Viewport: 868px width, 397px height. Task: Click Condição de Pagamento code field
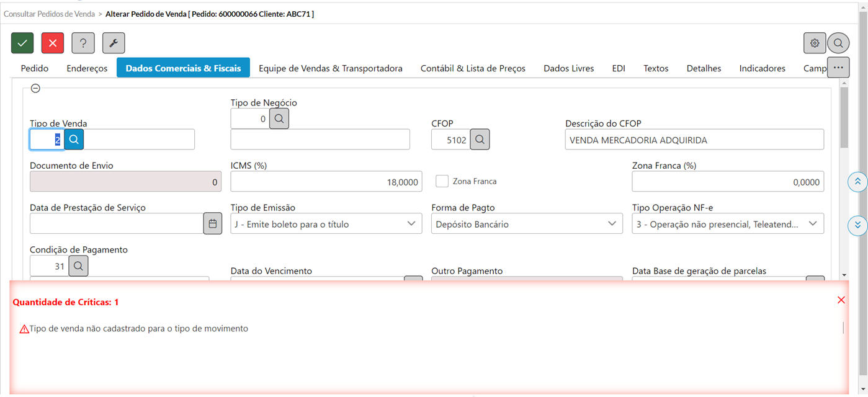49,266
